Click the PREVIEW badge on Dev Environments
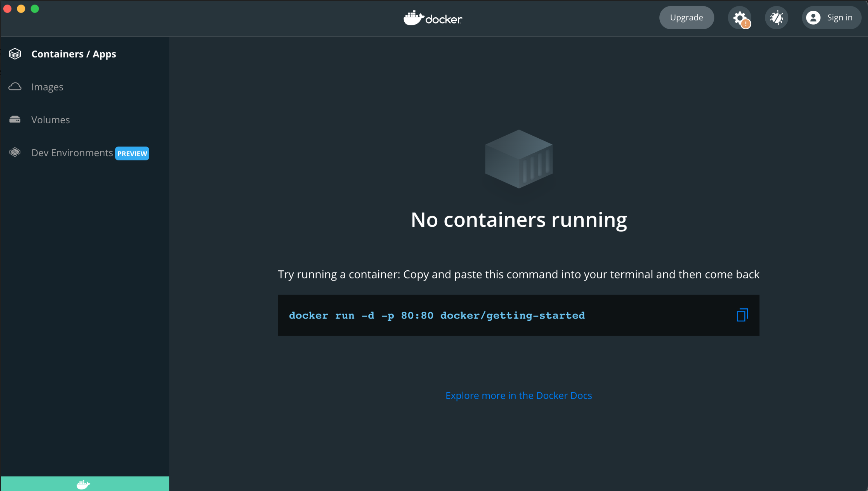 point(132,153)
